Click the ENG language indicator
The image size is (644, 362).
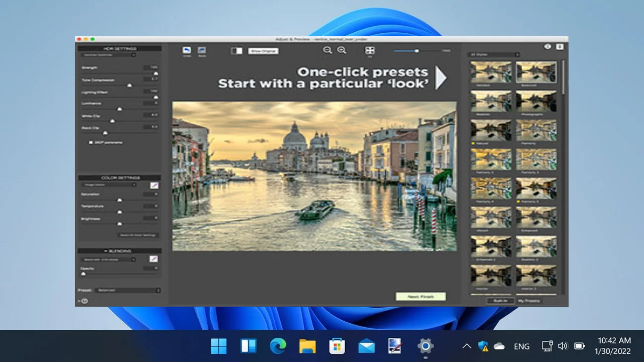(522, 346)
